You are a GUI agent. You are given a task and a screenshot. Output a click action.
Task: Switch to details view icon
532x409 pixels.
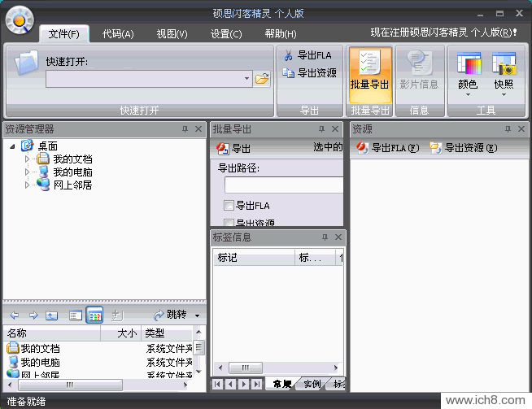tap(94, 315)
